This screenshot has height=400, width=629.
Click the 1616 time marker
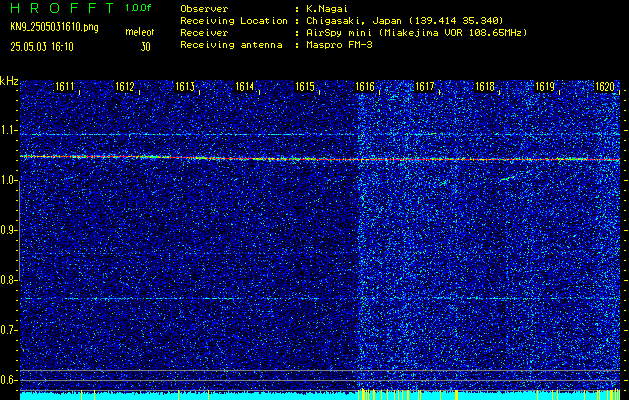click(x=365, y=86)
